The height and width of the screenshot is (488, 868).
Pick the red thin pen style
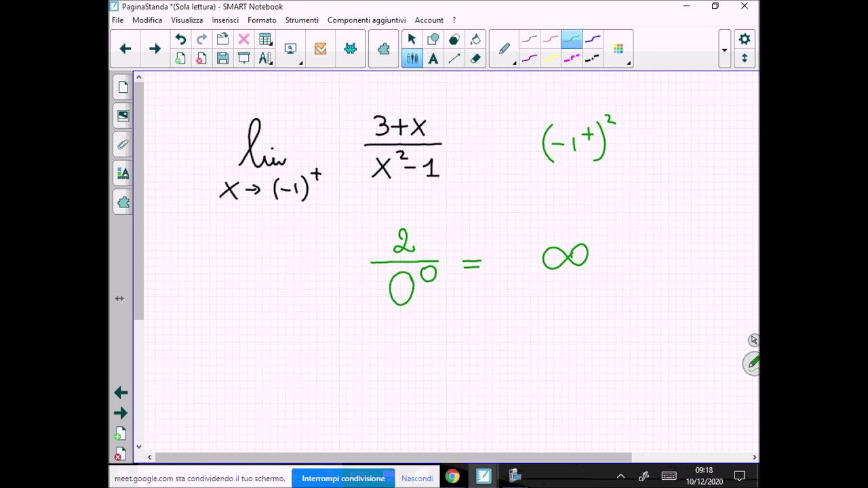click(551, 39)
